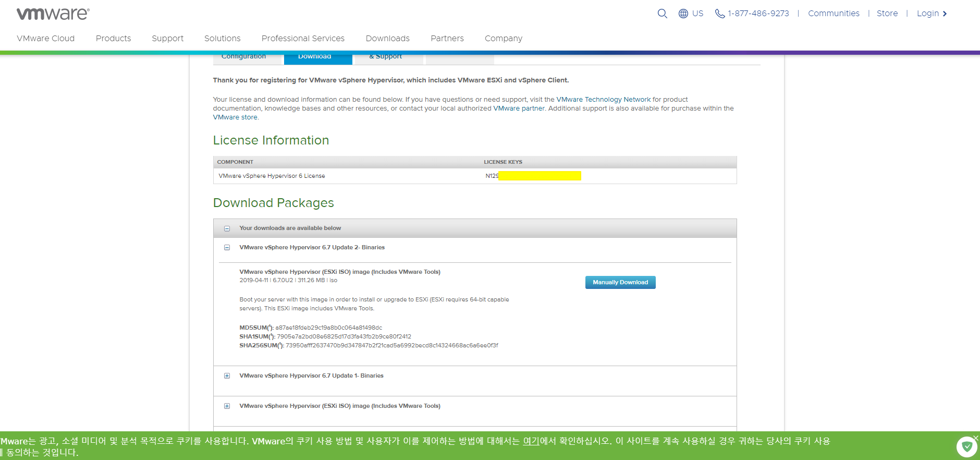The height and width of the screenshot is (460, 980).
Task: Call number link 1-877-486-9273
Action: (758, 14)
